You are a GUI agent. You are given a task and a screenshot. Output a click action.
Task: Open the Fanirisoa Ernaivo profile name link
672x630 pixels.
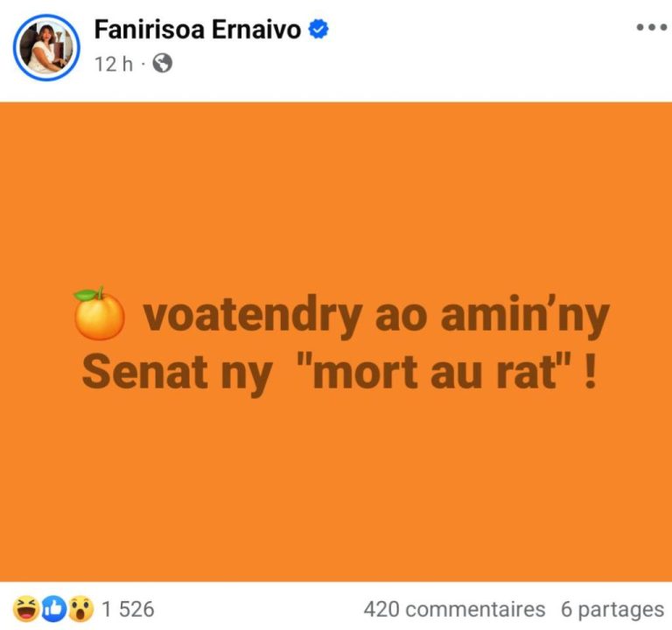(x=198, y=30)
